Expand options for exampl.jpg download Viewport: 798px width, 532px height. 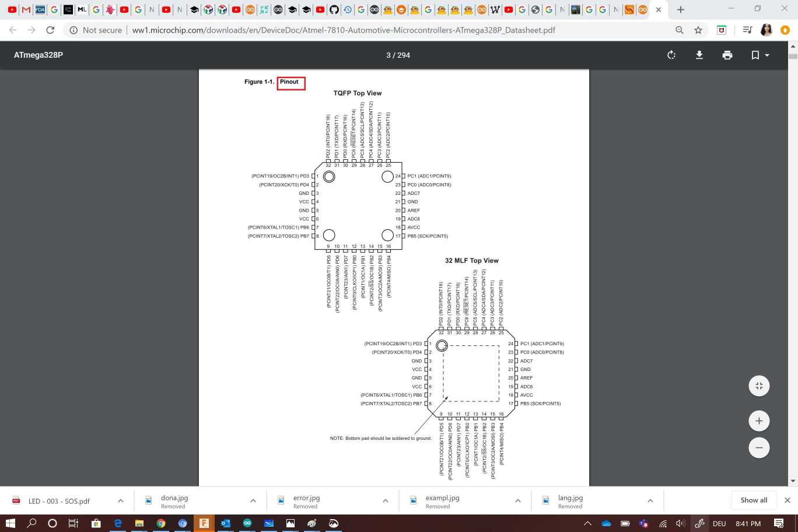[x=518, y=501]
